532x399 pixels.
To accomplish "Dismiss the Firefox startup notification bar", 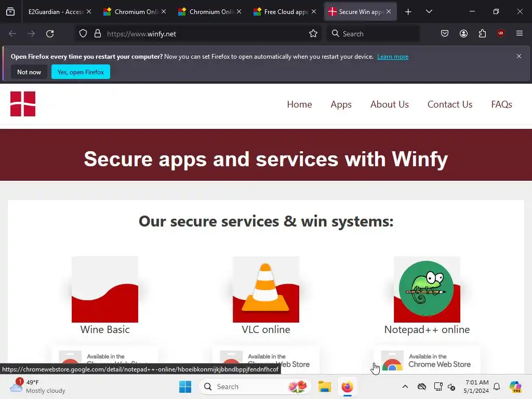I will click(519, 56).
